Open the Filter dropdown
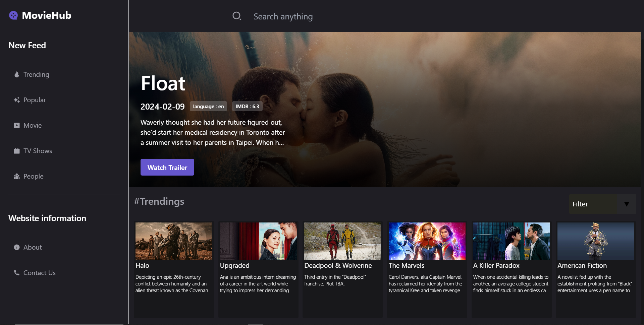The height and width of the screenshot is (325, 644). coord(593,204)
